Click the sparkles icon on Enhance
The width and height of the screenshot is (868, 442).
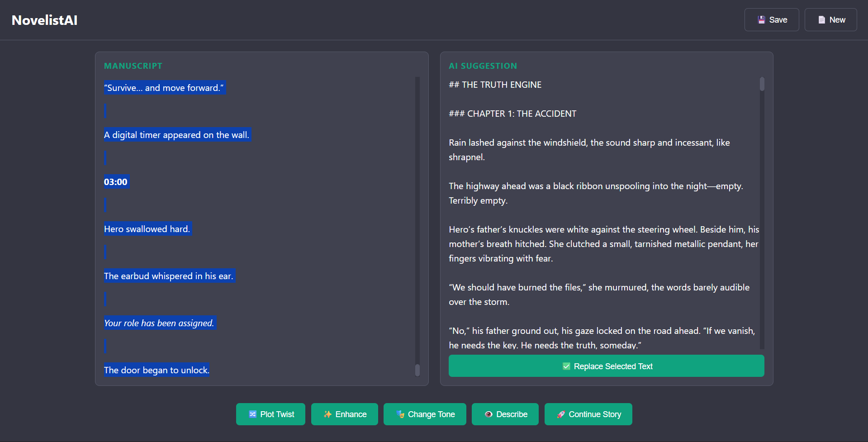[x=327, y=414]
